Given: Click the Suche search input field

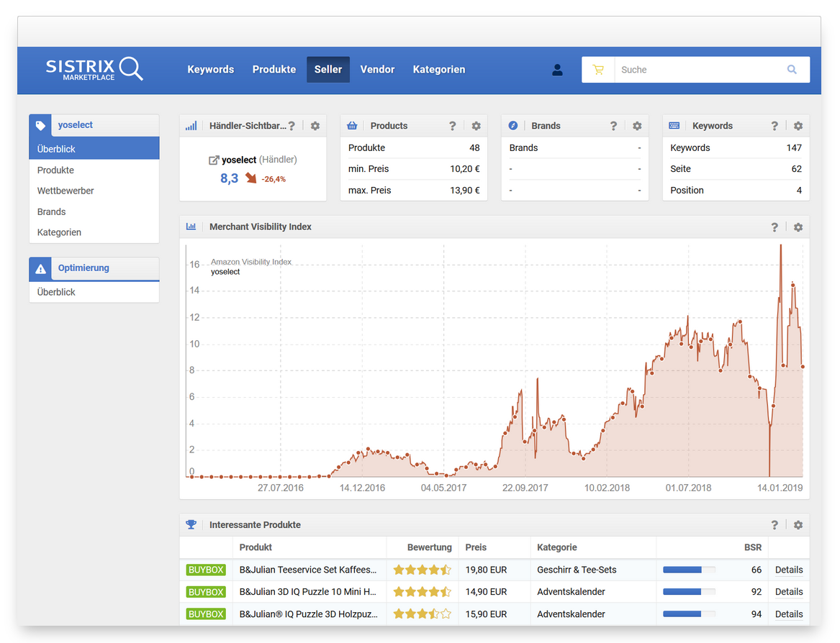Looking at the screenshot, I should point(698,70).
